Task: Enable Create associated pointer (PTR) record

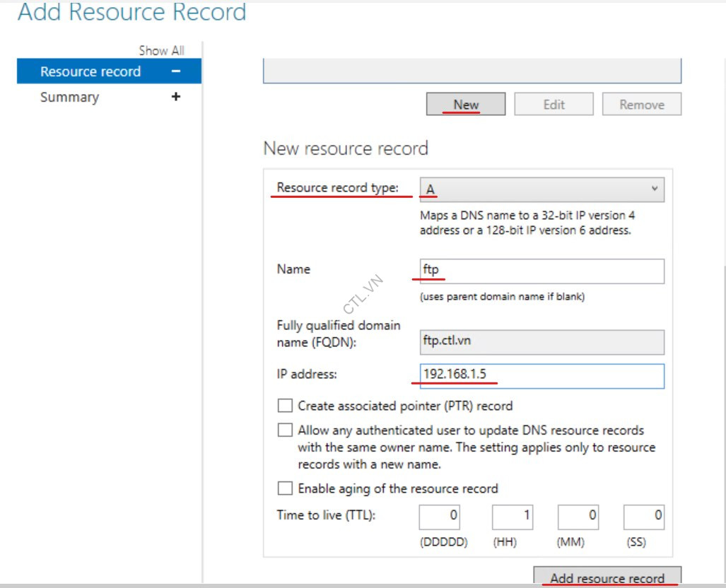Action: [x=286, y=406]
